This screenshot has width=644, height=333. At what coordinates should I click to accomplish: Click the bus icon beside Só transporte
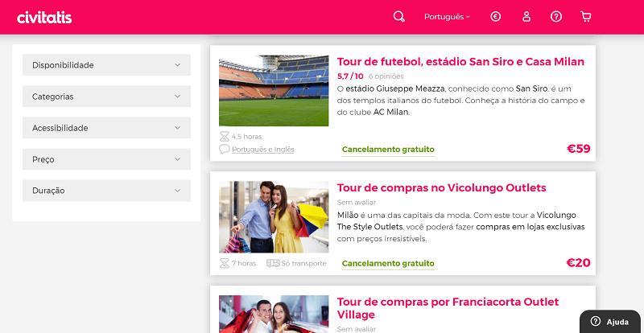coord(273,263)
